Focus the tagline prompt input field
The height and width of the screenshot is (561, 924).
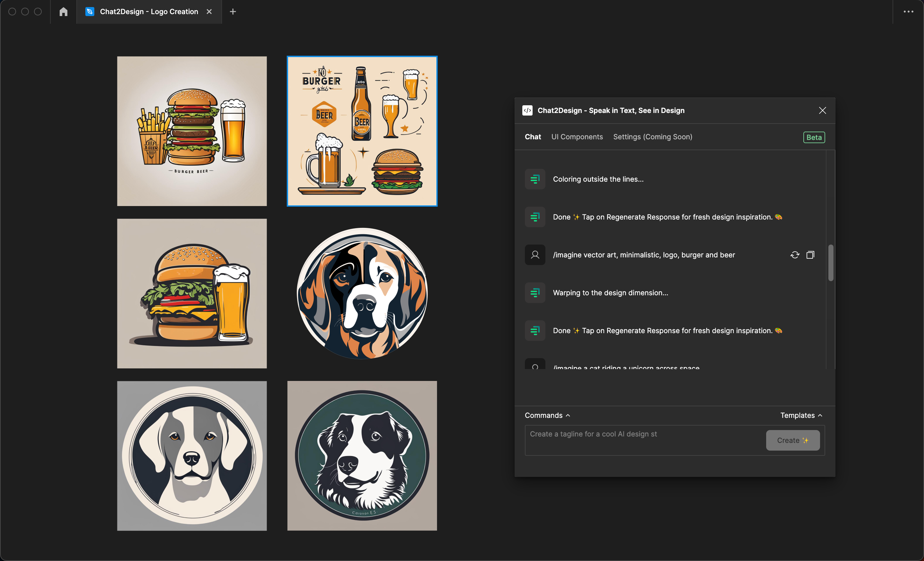tap(643, 440)
